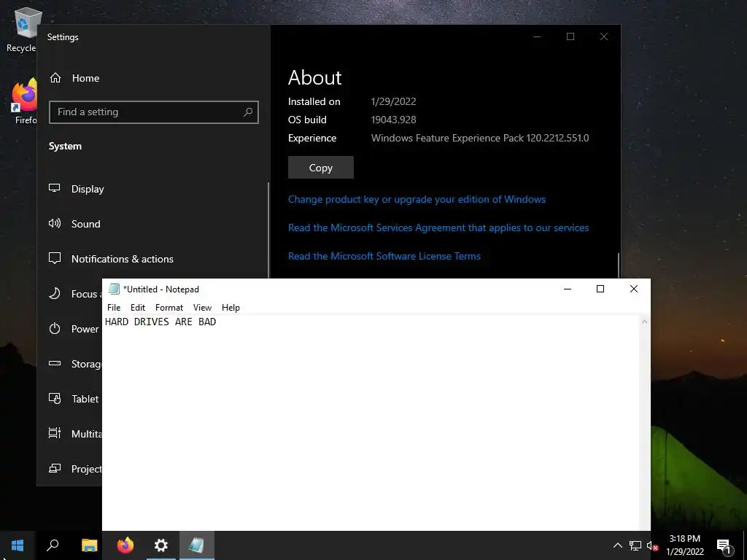Switch to Settings gear on the taskbar
The height and width of the screenshot is (560, 747).
click(161, 545)
